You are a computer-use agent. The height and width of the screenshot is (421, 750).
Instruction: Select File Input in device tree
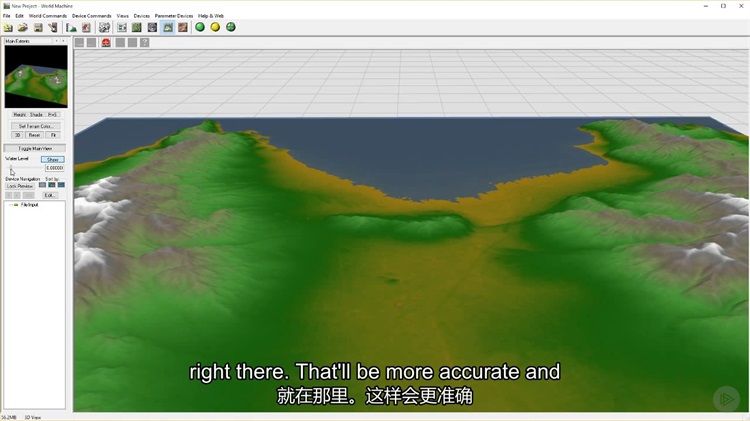29,205
